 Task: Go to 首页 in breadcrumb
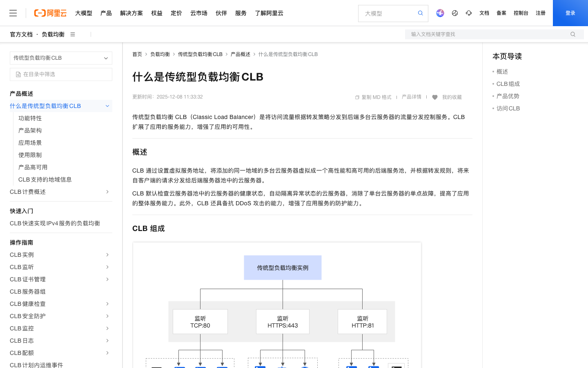click(x=137, y=54)
